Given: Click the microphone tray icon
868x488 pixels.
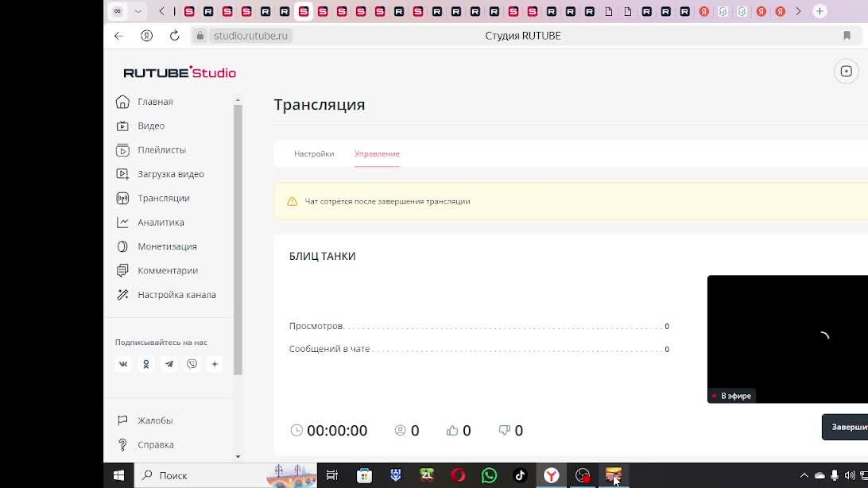Looking at the screenshot, I should point(835,475).
